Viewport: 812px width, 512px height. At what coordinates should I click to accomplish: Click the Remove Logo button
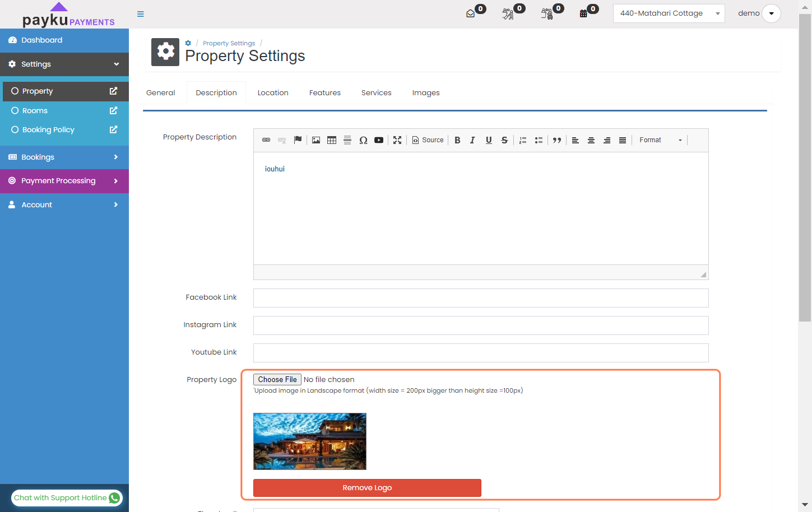[x=367, y=488]
